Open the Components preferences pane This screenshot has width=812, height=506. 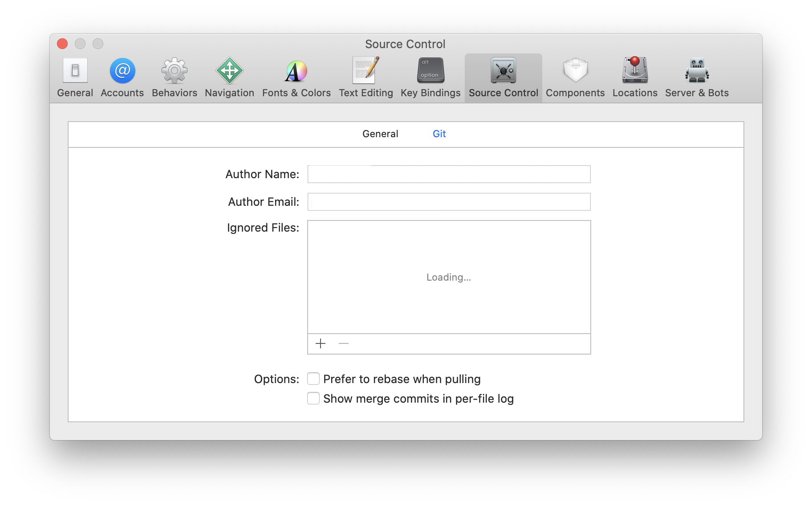tap(575, 78)
